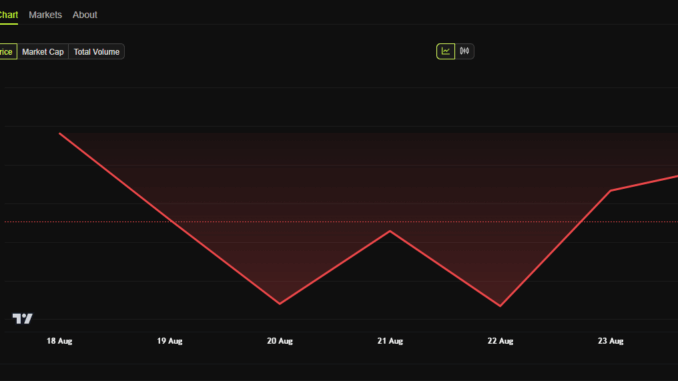Click the 18 Aug axis label
Image resolution: width=678 pixels, height=381 pixels.
(x=59, y=341)
